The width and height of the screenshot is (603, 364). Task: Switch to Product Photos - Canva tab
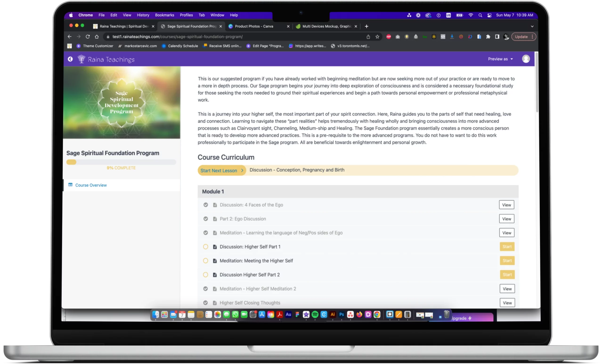[254, 26]
